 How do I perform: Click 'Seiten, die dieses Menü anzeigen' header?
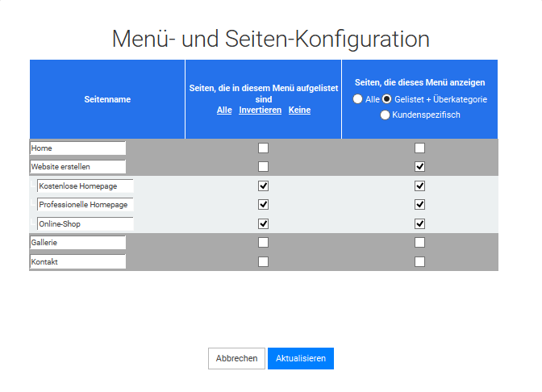pos(419,82)
